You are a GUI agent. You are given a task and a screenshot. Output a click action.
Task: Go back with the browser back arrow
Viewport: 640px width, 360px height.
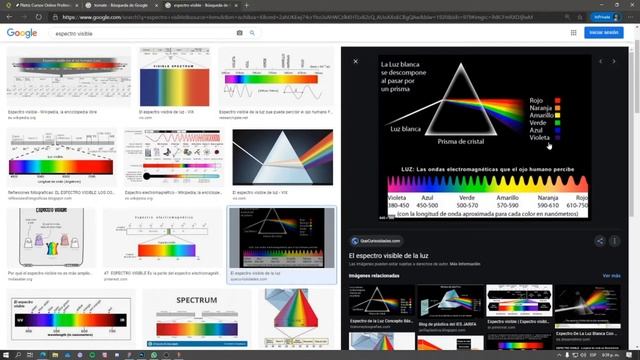pos(9,17)
